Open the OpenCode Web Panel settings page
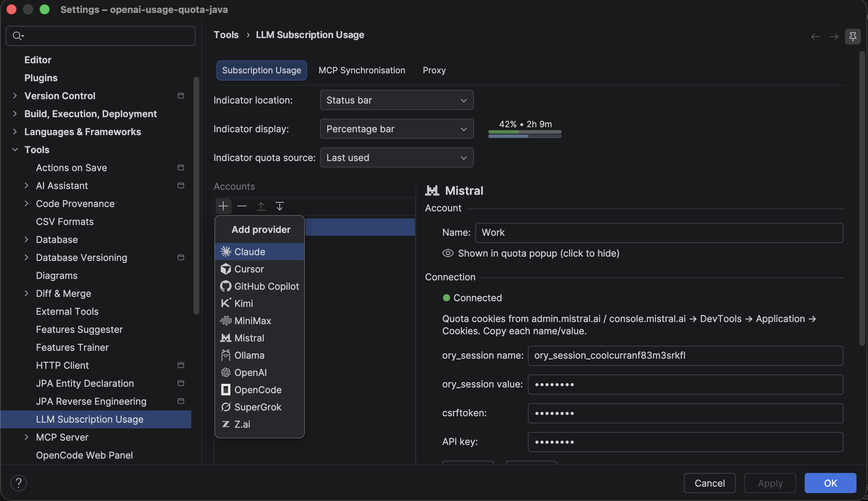This screenshot has height=501, width=868. click(x=84, y=455)
